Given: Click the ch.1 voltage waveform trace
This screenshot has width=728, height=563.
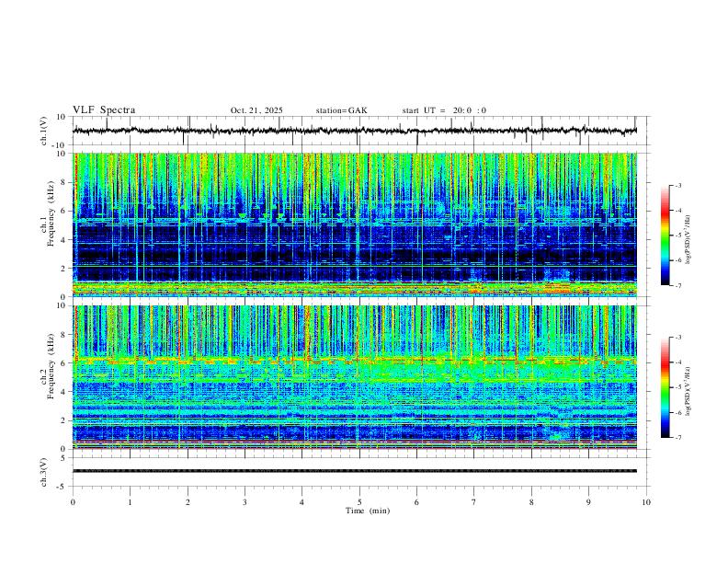Looking at the screenshot, I should (x=354, y=131).
